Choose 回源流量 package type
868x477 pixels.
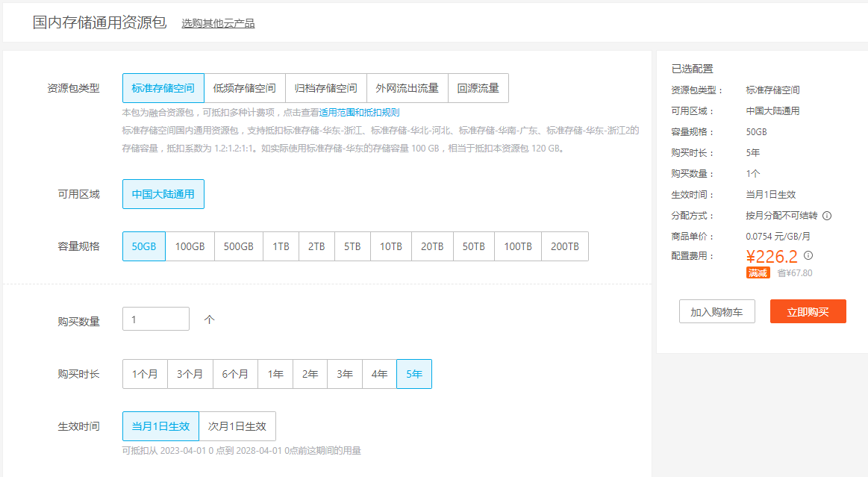coord(478,88)
